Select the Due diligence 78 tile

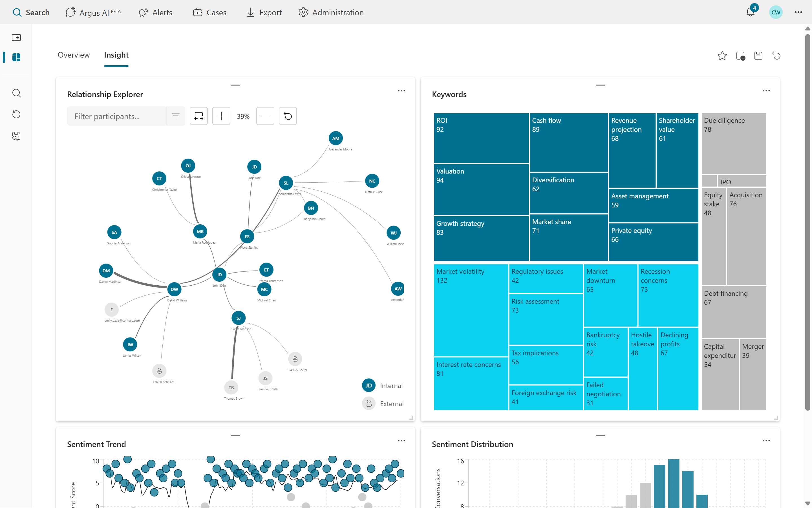pos(734,143)
